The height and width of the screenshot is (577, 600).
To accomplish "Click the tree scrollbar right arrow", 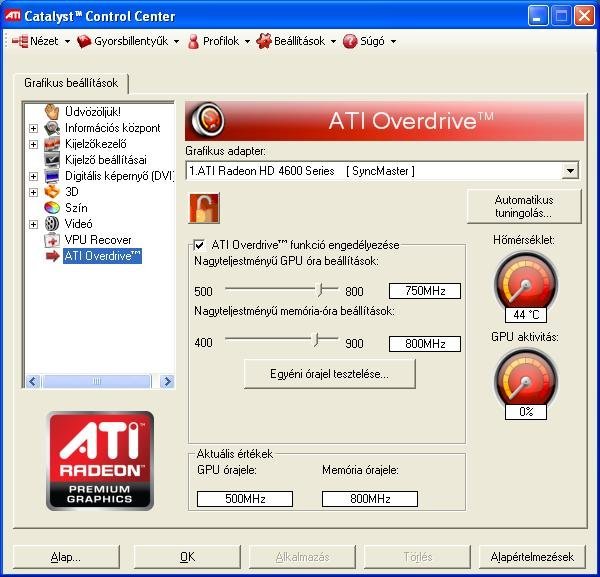I will (167, 381).
